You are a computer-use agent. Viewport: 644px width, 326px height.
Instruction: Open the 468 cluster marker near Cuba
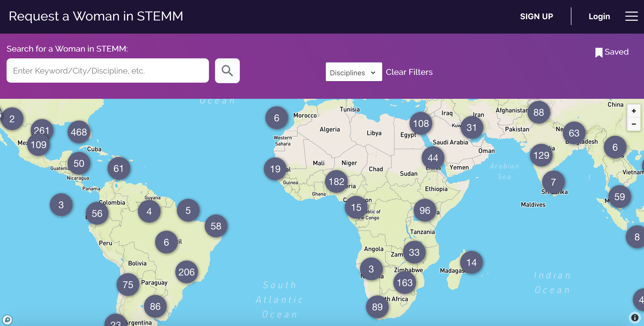pyautogui.click(x=79, y=132)
